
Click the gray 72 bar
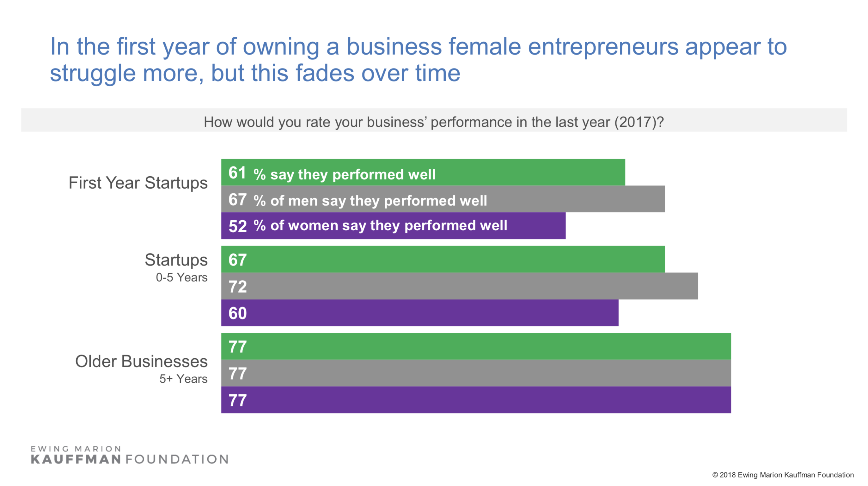tap(459, 286)
